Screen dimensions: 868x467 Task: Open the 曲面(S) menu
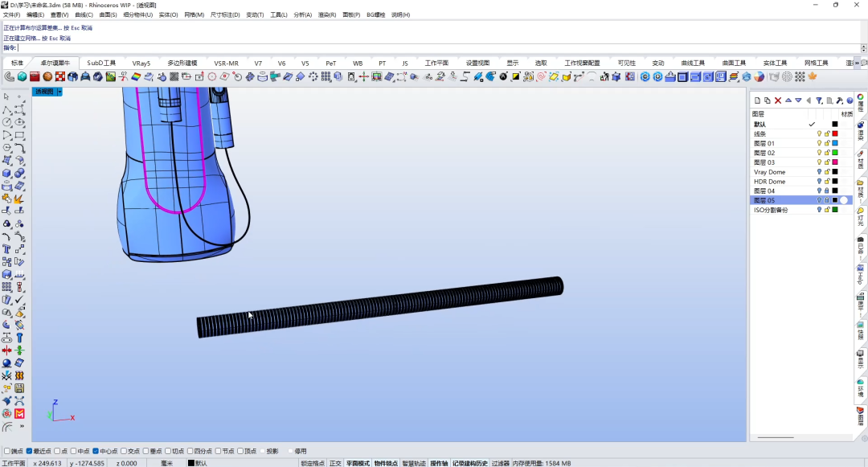(108, 15)
